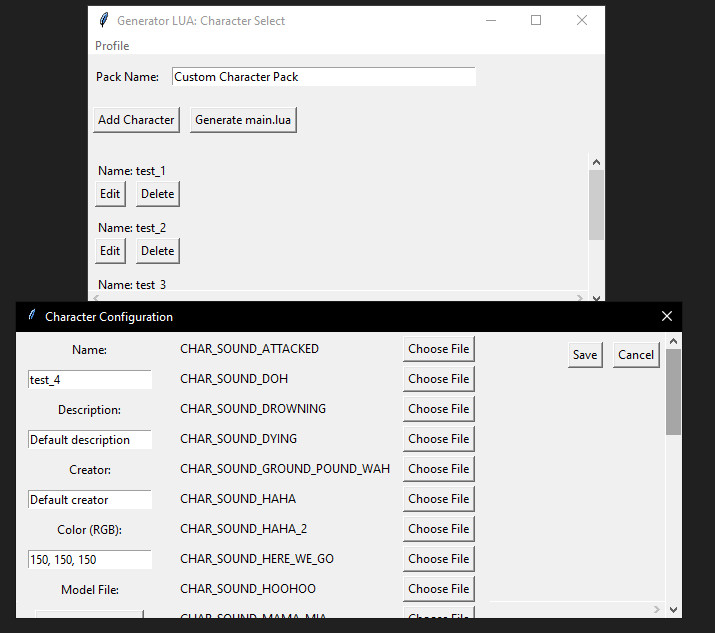Click the character list scroll down arrow
715x633 pixels.
[597, 297]
